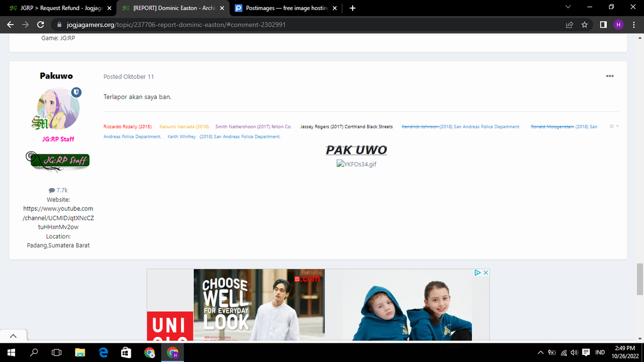Open the post options three-dot menu

[x=610, y=76]
